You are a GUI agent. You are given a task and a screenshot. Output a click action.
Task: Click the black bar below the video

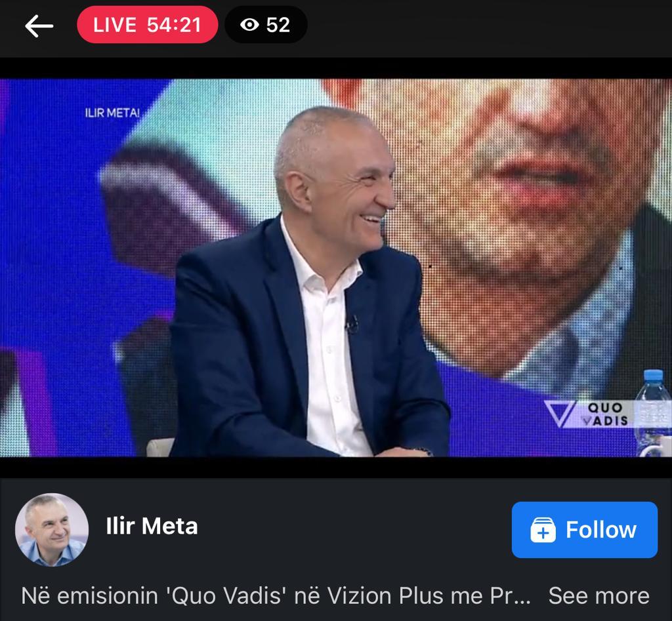336,468
